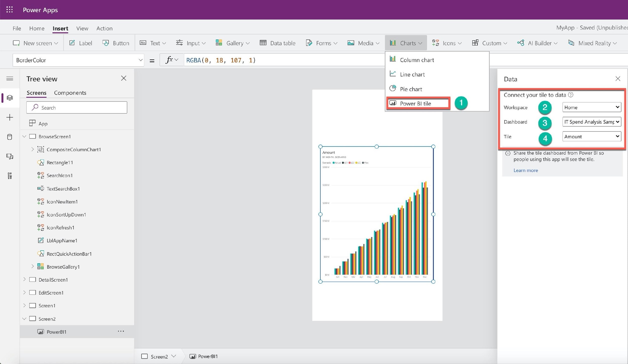
Task: Open Advanced tools icon in left rail
Action: pos(10,176)
